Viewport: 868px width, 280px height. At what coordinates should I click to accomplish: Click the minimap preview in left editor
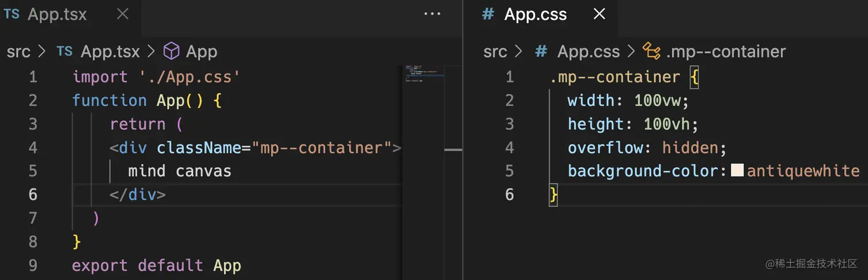pos(423,75)
